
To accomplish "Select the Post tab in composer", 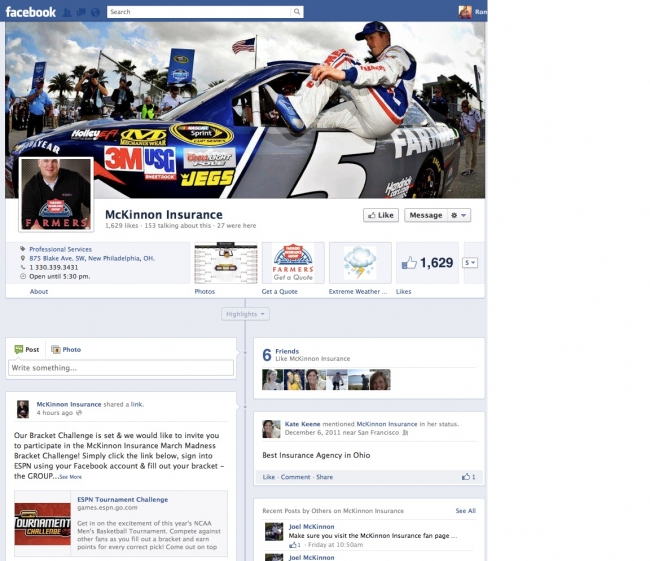I will (27, 350).
